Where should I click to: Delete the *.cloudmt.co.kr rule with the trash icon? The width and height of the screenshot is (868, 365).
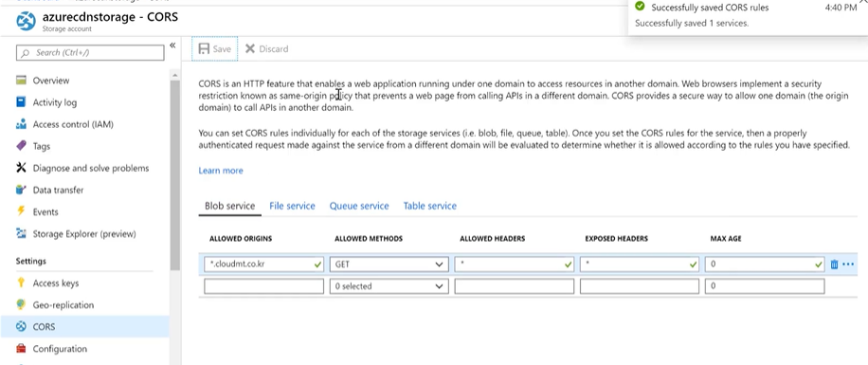pos(834,265)
